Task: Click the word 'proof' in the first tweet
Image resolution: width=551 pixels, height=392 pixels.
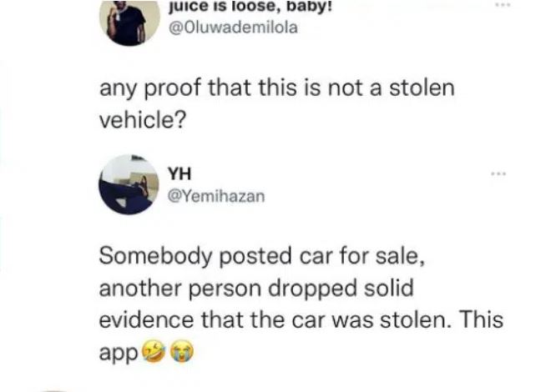Action: click(x=173, y=88)
